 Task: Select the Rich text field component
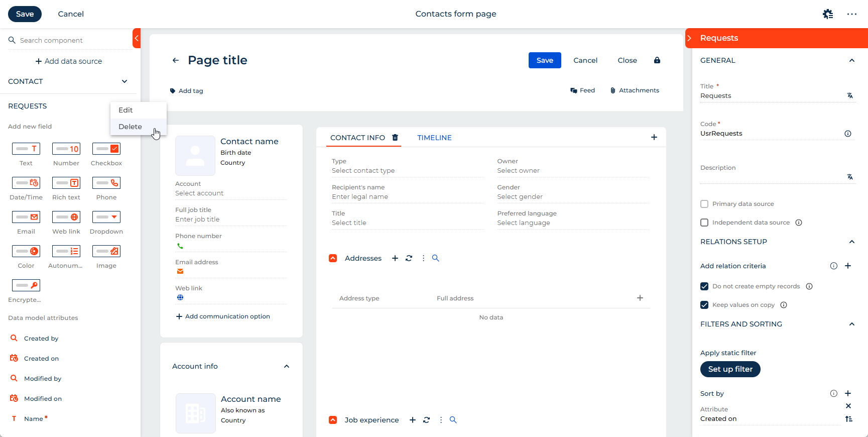point(66,183)
